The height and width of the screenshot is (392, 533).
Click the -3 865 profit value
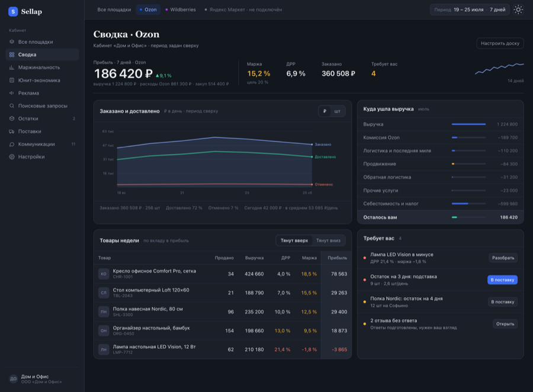[x=339, y=349]
